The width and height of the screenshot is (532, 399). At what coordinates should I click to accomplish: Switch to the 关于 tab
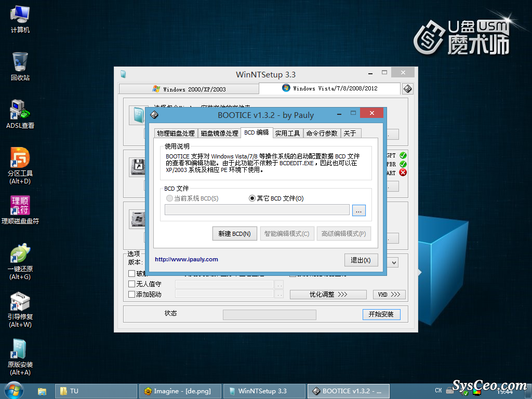click(350, 134)
